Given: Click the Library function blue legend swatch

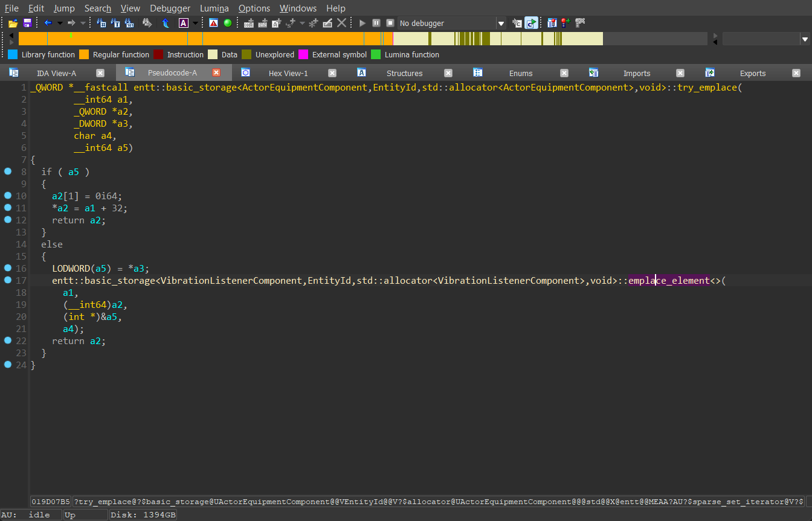Looking at the screenshot, I should pyautogui.click(x=13, y=54).
